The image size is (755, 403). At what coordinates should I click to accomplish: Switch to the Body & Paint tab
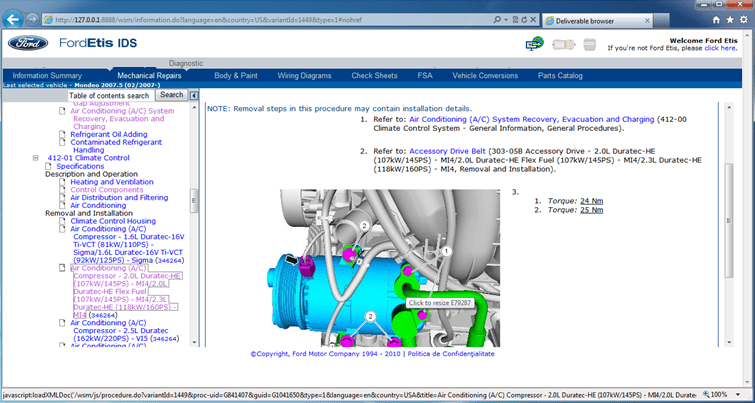click(x=236, y=76)
